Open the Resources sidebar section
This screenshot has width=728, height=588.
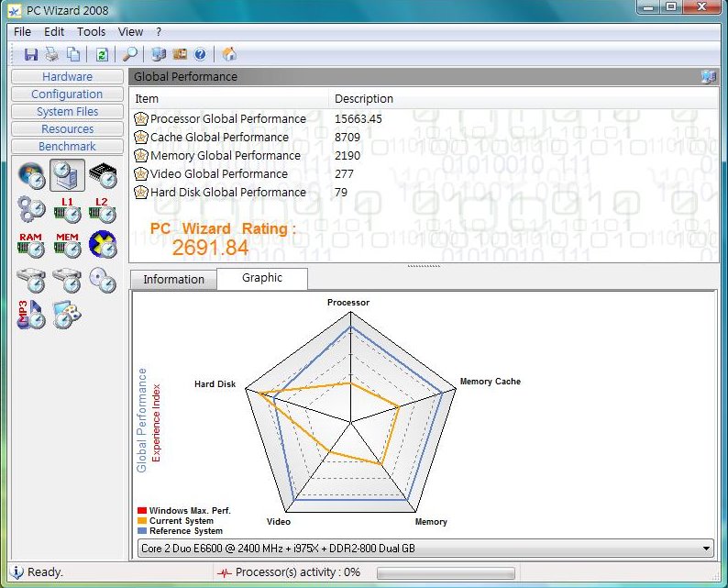67,128
